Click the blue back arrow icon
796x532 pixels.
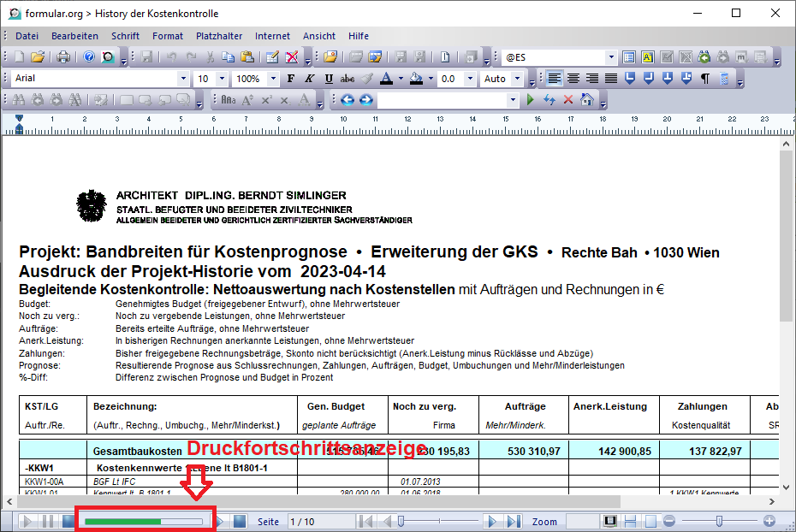tap(348, 100)
